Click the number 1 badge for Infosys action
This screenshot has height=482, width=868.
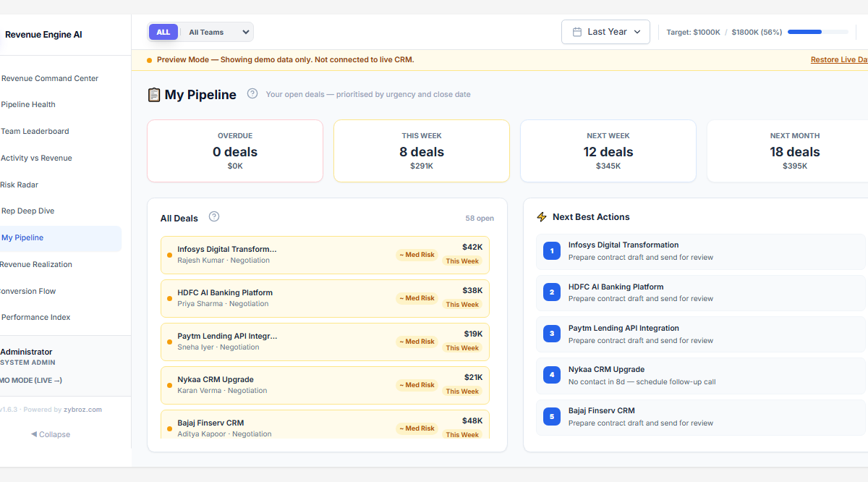[552, 251]
